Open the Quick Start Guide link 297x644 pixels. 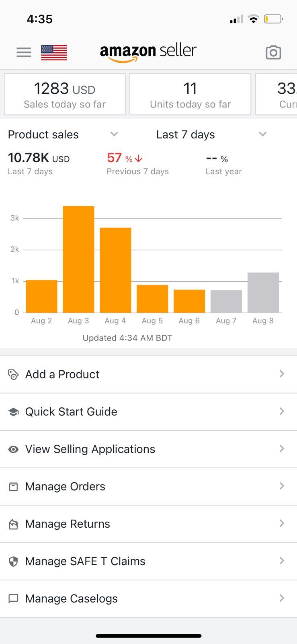pyautogui.click(x=71, y=412)
